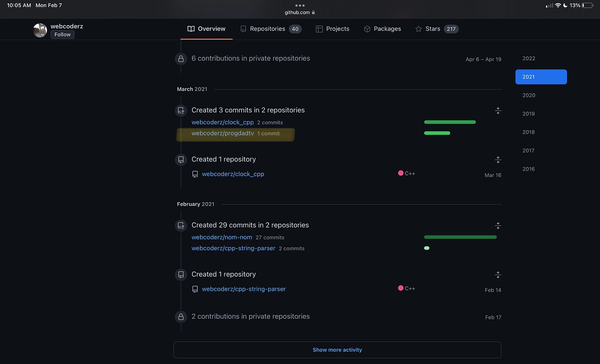Click the lock icon beside 2 contributions
The height and width of the screenshot is (364, 600).
(x=181, y=317)
